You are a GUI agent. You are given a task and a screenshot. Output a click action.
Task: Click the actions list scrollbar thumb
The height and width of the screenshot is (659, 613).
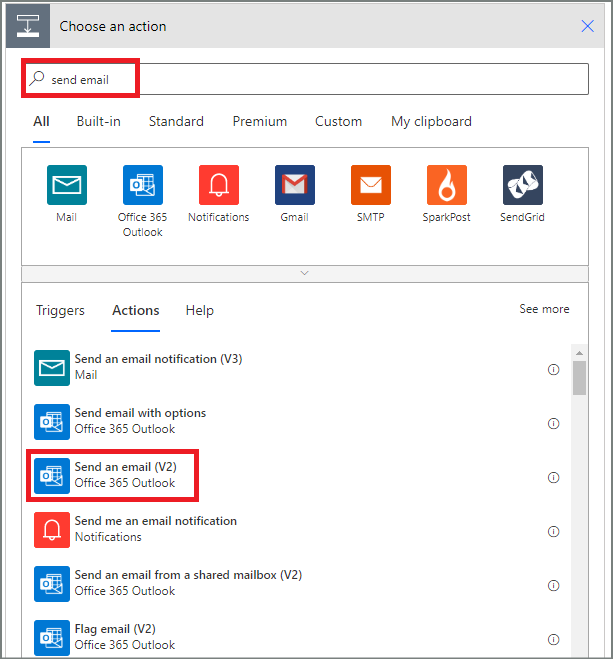tap(579, 377)
